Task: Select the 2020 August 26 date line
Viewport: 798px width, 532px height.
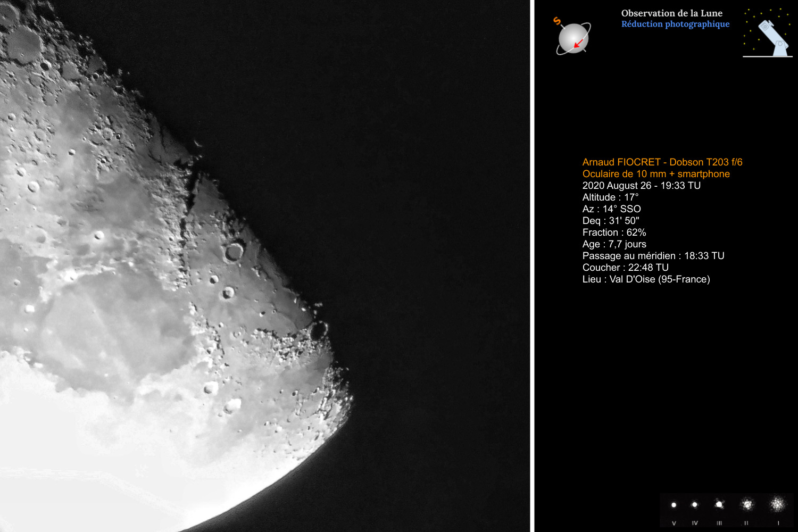Action: click(641, 186)
